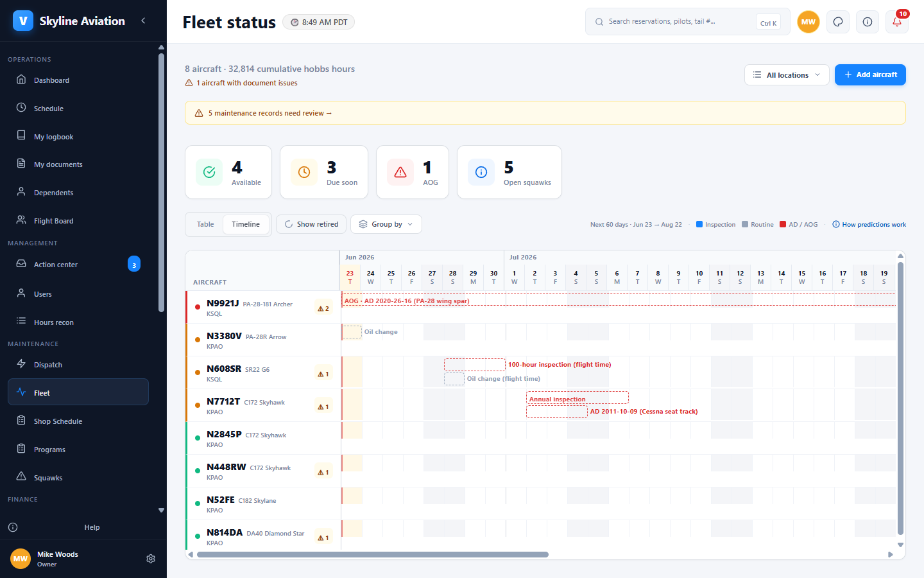
Task: Click N608SR warning badge
Action: 323,374
